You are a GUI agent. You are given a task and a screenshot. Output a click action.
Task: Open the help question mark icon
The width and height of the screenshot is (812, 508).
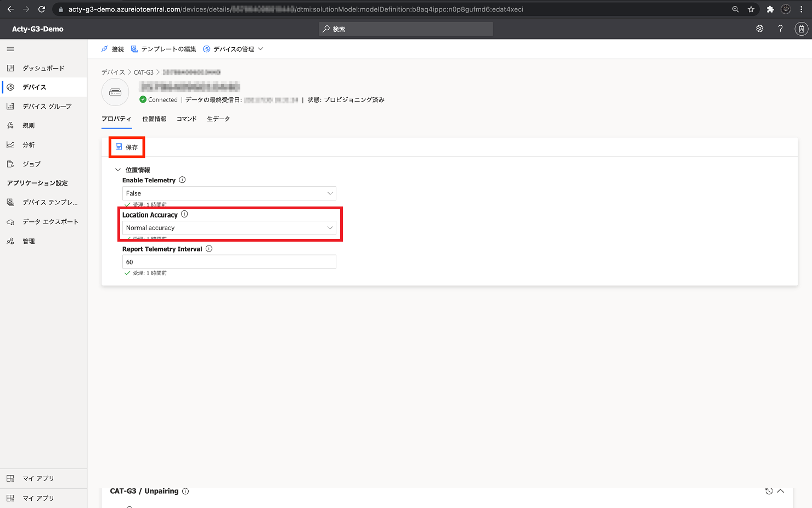[x=780, y=29]
